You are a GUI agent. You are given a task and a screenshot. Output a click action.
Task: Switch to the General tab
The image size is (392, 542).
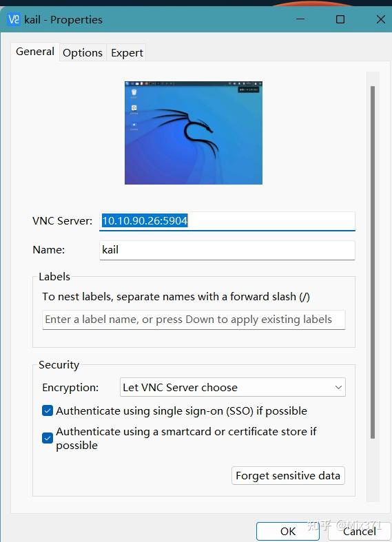click(35, 52)
